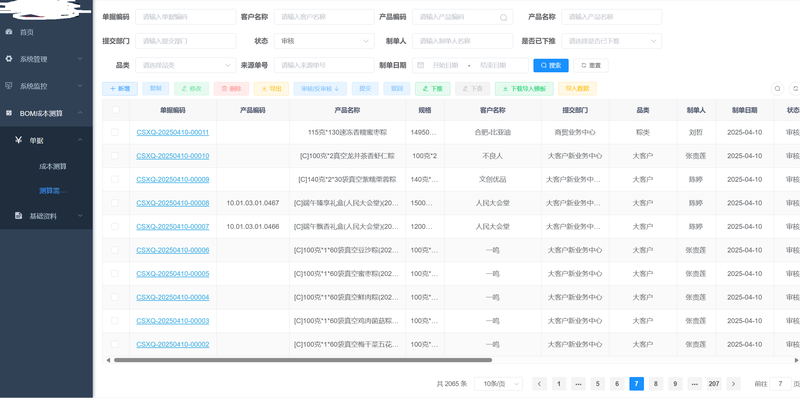Click the 导出 export button
This screenshot has height=398, width=800.
click(271, 89)
